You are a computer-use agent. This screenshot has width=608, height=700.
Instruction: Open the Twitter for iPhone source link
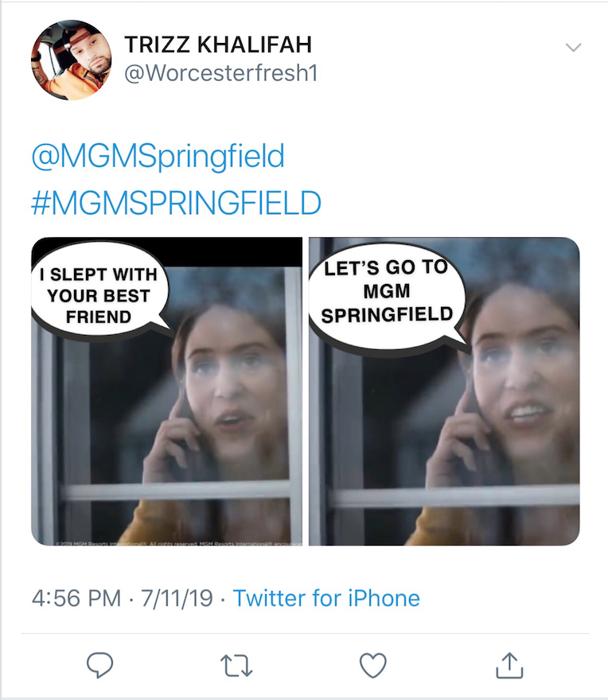pyautogui.click(x=326, y=598)
